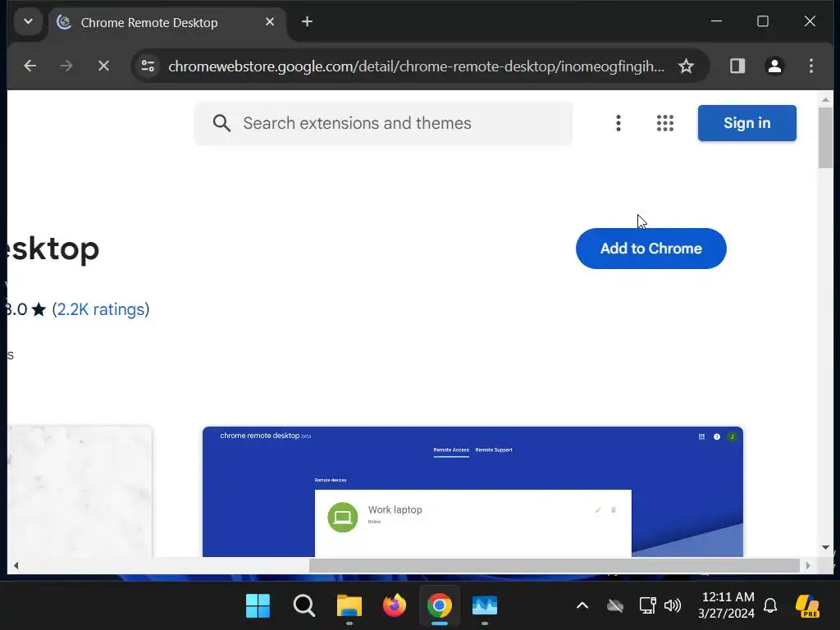The height and width of the screenshot is (630, 840).
Task: Open the Google apps grid
Action: 664,123
